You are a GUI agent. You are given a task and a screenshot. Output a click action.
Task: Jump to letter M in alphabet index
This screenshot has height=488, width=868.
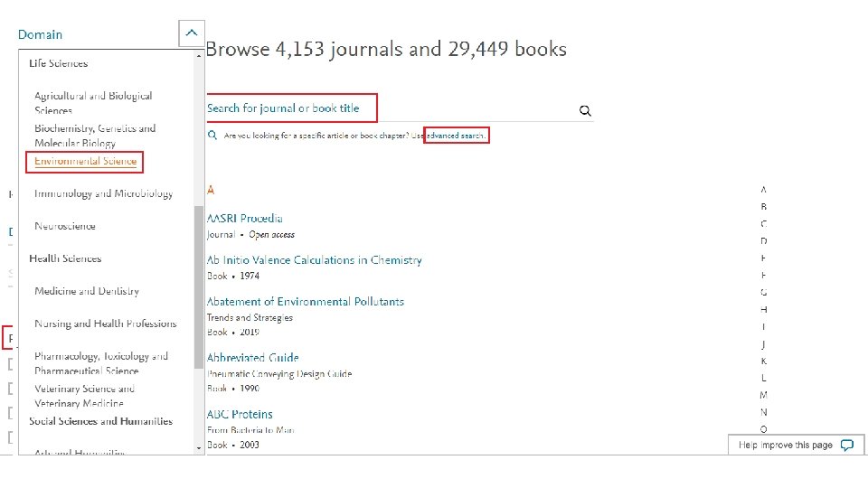(764, 395)
